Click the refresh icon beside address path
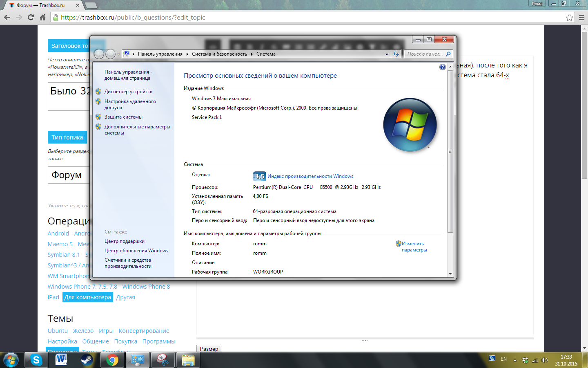 396,54
